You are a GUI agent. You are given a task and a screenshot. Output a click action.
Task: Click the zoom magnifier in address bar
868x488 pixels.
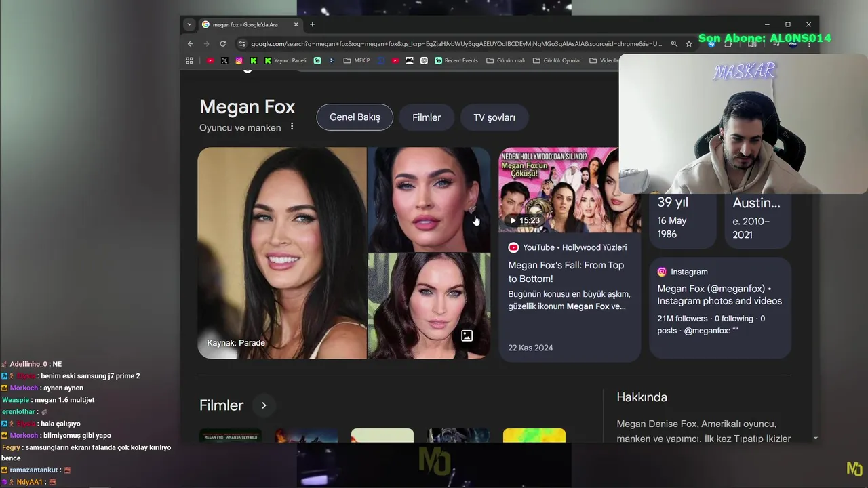tap(674, 44)
